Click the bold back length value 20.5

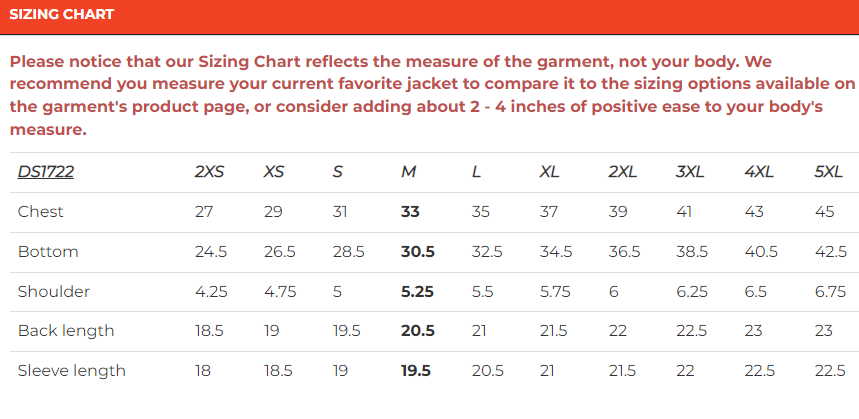click(417, 331)
